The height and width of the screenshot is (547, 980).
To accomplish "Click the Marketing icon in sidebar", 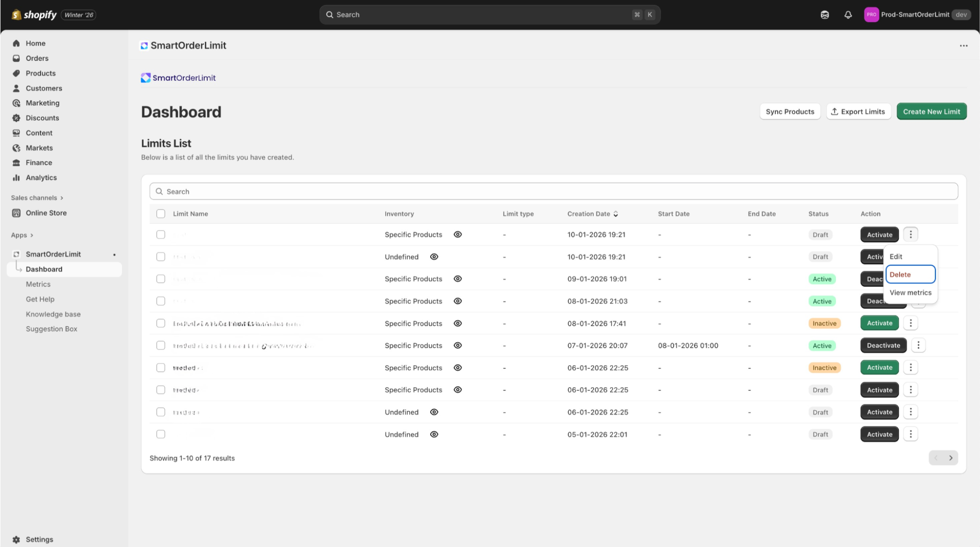I will (x=16, y=103).
